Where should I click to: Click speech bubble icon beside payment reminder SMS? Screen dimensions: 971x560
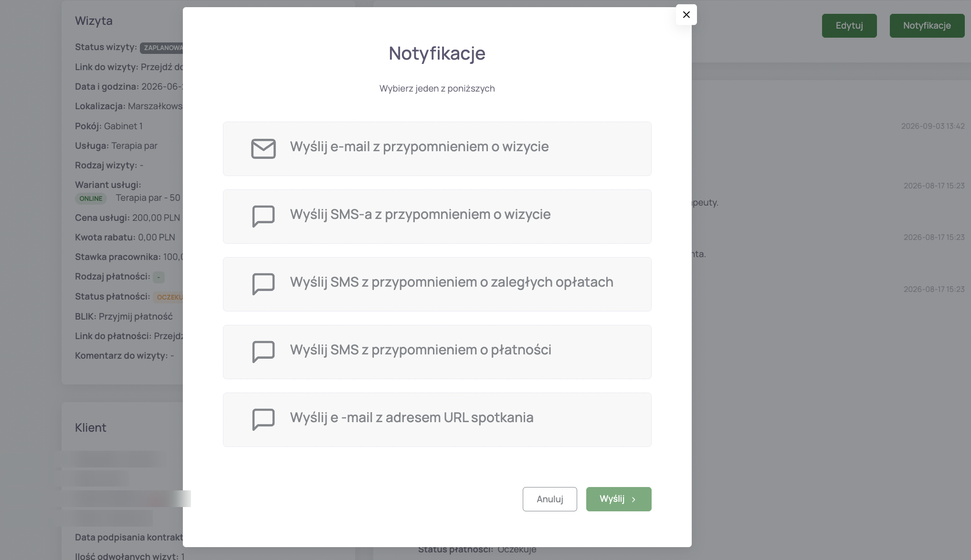pyautogui.click(x=264, y=352)
